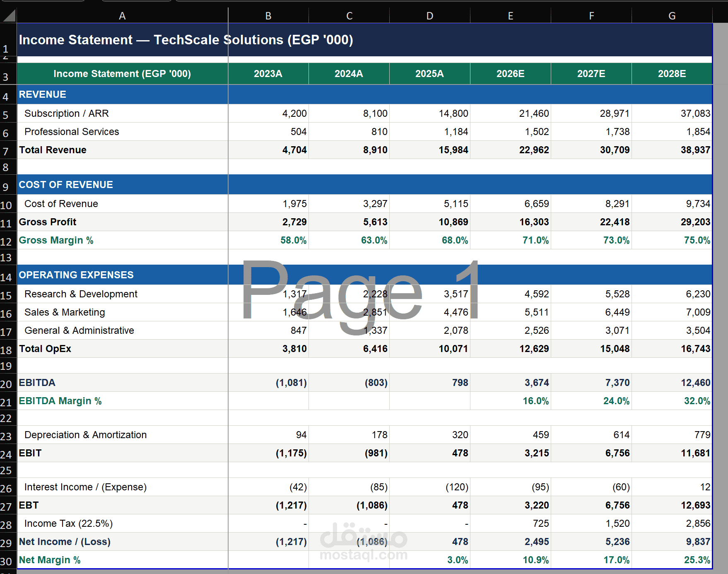Click the COST OF REVENUE section heading
Viewport: 728px width, 574px height.
pyautogui.click(x=66, y=185)
